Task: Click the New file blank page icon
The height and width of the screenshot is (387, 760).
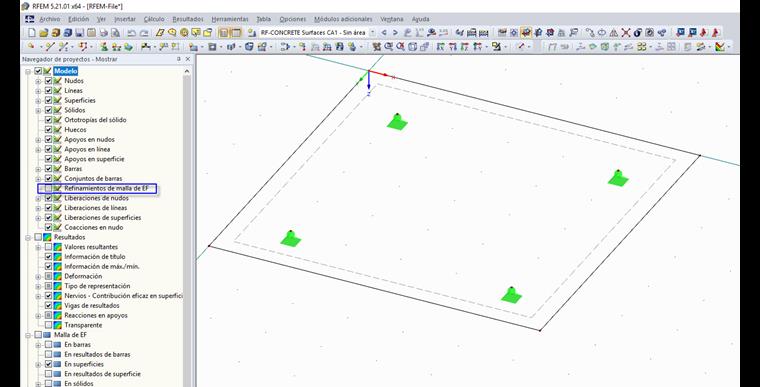Action: coord(32,32)
